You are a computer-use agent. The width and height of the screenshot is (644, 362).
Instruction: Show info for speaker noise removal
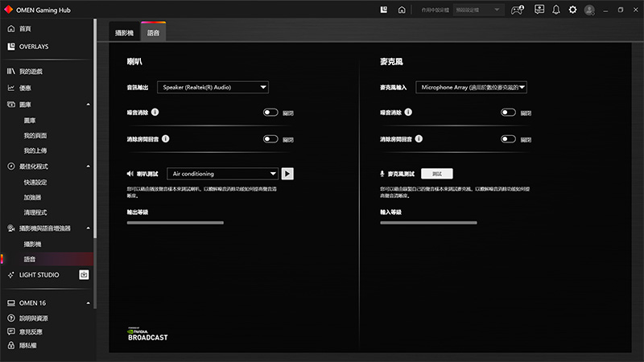coord(155,112)
